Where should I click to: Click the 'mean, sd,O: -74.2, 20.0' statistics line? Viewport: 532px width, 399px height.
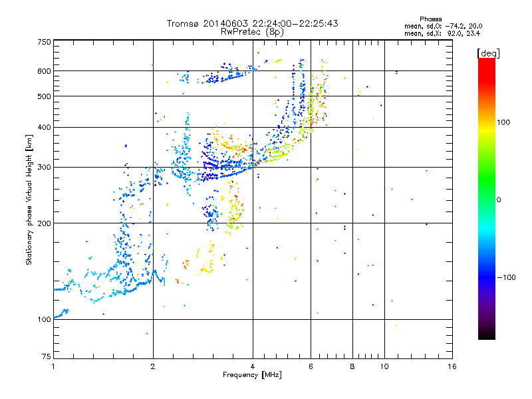[443, 26]
